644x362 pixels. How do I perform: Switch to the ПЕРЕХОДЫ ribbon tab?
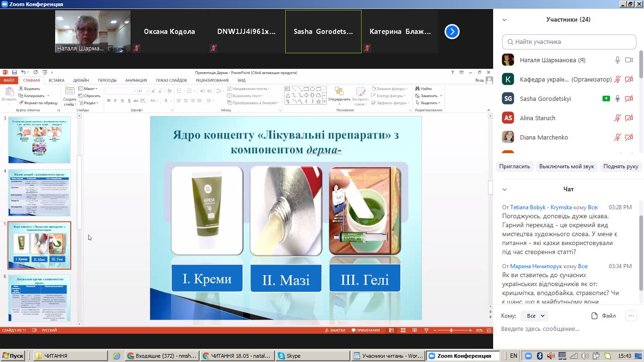click(x=107, y=80)
